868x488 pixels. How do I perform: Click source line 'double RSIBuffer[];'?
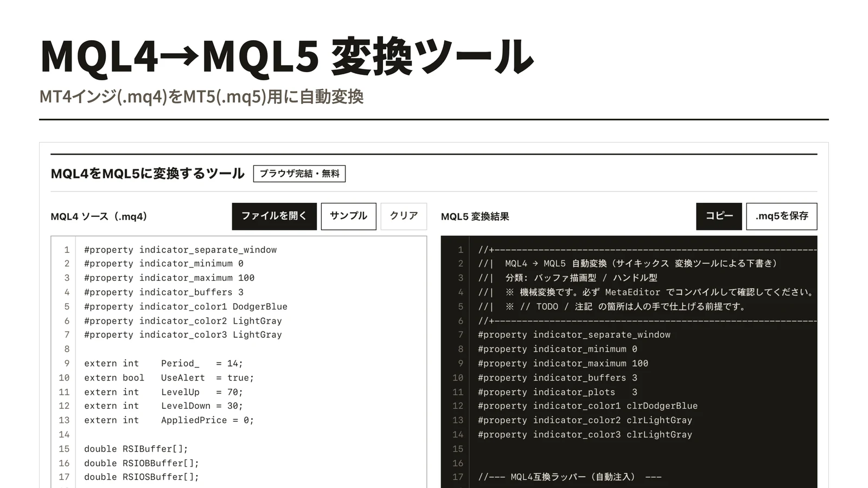[136, 449]
